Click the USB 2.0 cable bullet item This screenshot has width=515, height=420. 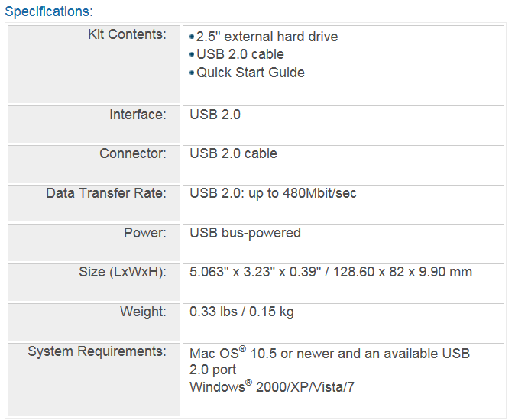point(237,54)
